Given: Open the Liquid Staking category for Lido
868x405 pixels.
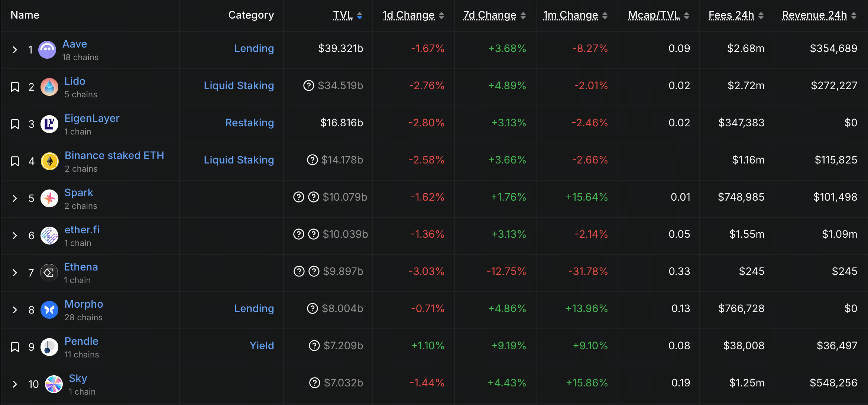Looking at the screenshot, I should [239, 85].
